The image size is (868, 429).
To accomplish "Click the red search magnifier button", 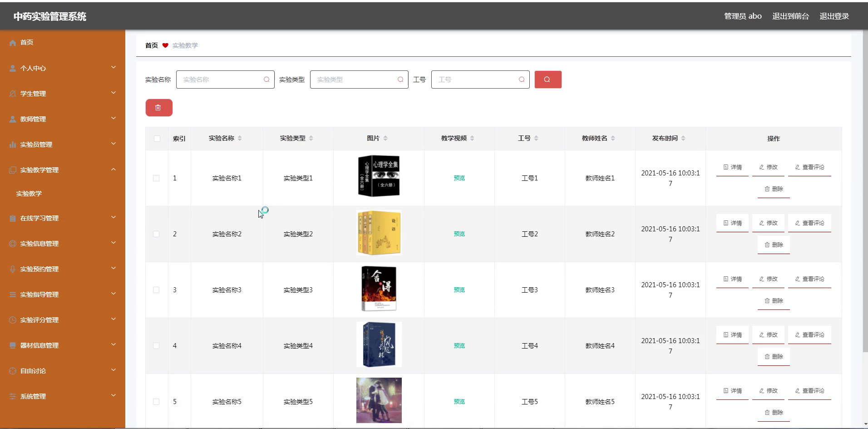I will click(x=548, y=80).
